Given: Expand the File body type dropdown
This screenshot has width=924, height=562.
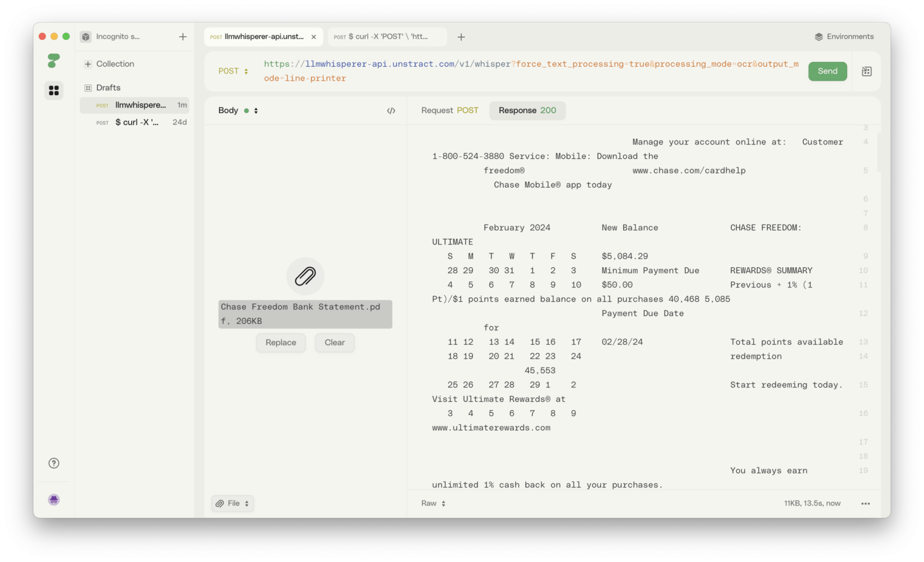Looking at the screenshot, I should click(232, 503).
